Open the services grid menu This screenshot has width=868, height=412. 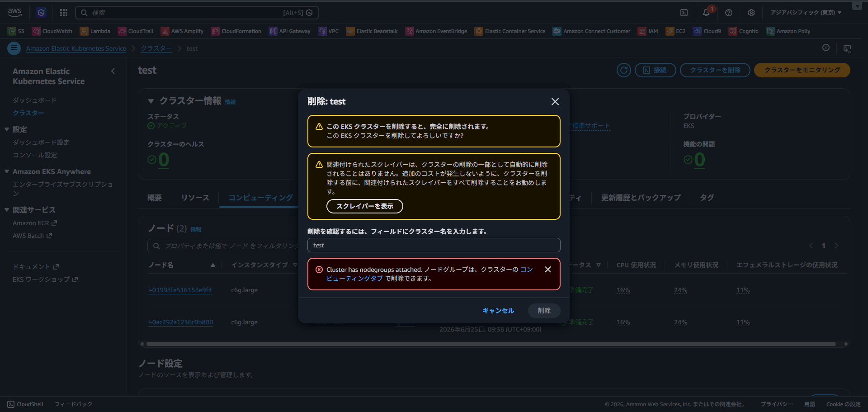(x=64, y=13)
